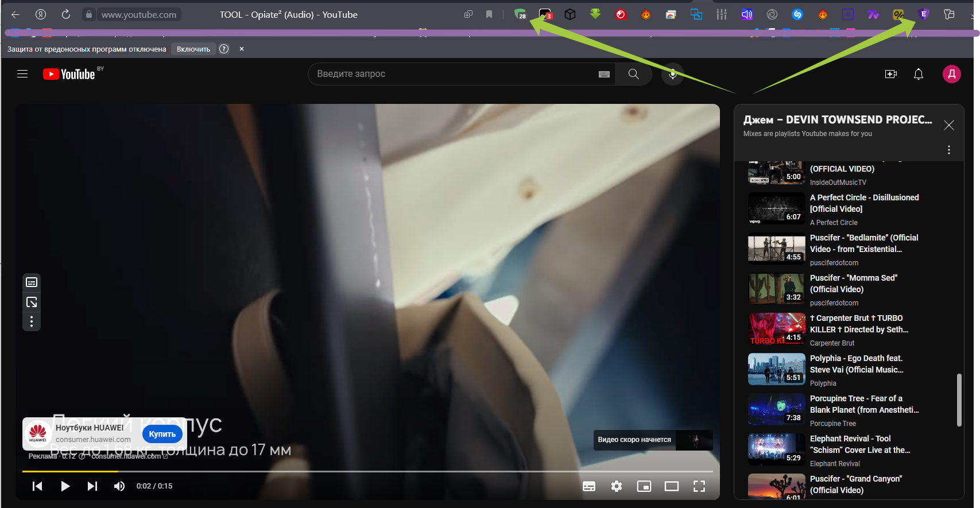
Task: Toggle theater mode view
Action: pyautogui.click(x=671, y=486)
